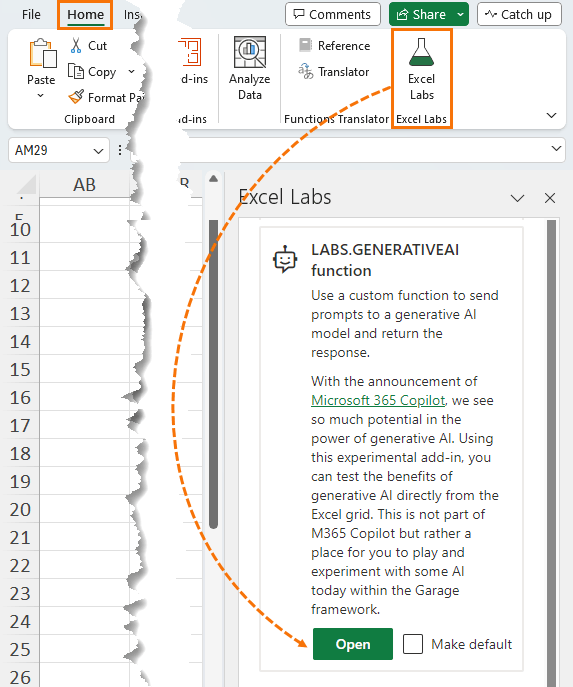Image resolution: width=573 pixels, height=687 pixels.
Task: Open Excel Labs pane options chevron
Action: point(517,198)
